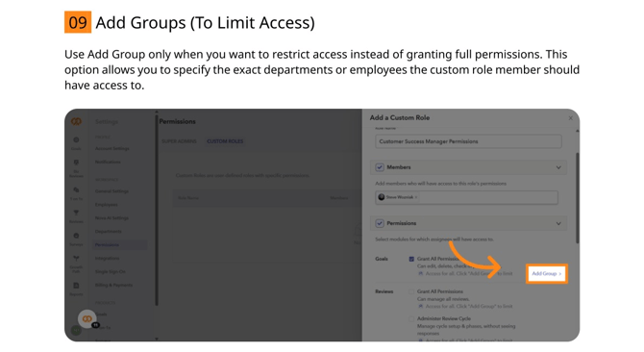
Task: Switch to the Custom Roles tab
Action: [x=225, y=141]
